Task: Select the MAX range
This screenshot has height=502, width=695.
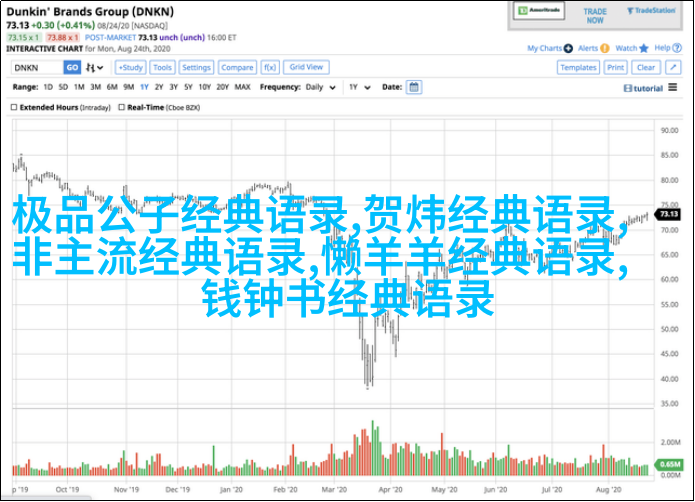Action: 242,87
